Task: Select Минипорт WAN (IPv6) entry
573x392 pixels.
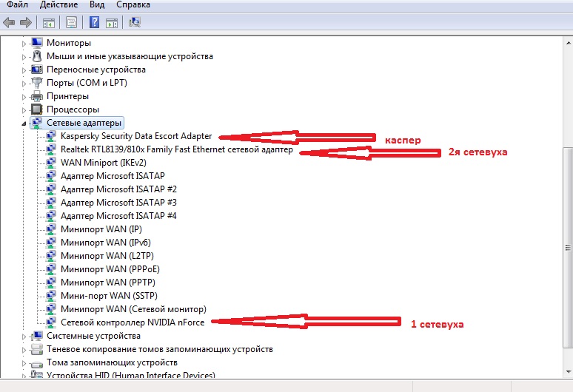Action: 106,243
